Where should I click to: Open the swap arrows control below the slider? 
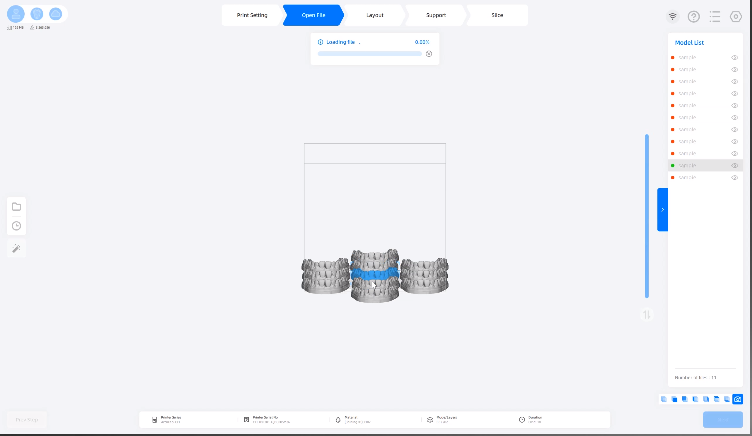tap(647, 314)
